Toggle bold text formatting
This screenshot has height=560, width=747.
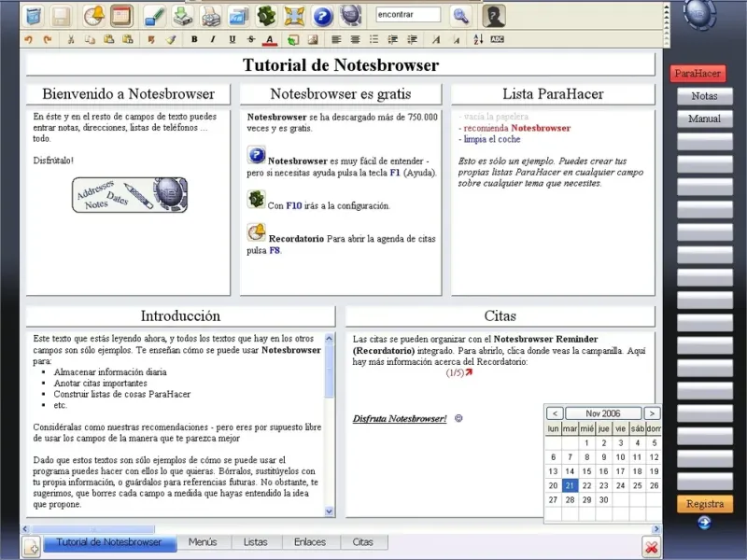coord(194,39)
